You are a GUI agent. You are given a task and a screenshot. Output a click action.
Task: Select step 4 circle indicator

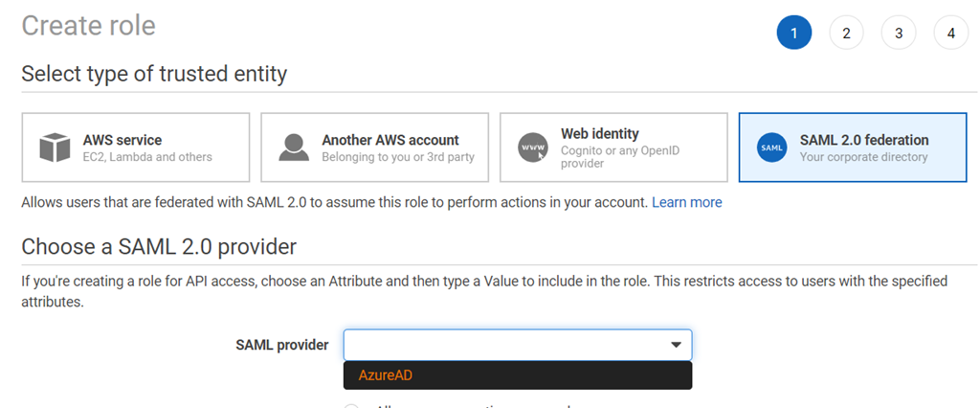(950, 33)
